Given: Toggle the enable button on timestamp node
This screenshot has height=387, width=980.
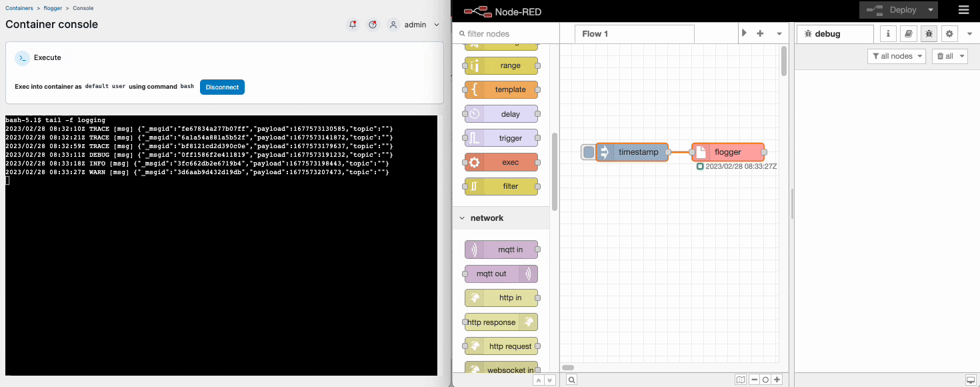Looking at the screenshot, I should [589, 152].
